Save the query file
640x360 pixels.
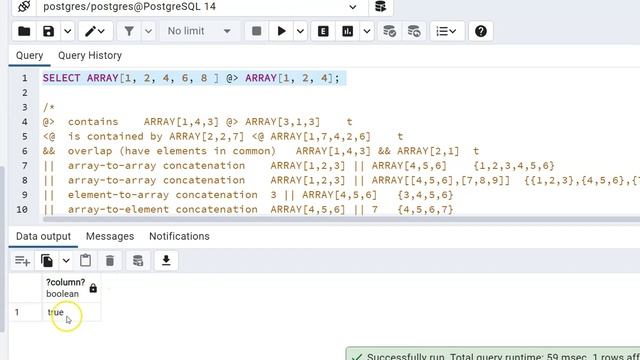pyautogui.click(x=48, y=31)
